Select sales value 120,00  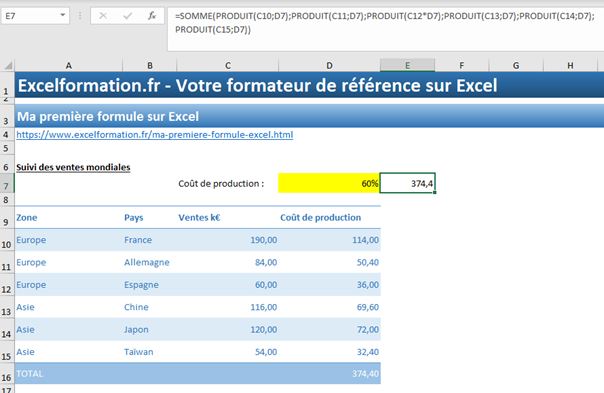click(x=228, y=329)
